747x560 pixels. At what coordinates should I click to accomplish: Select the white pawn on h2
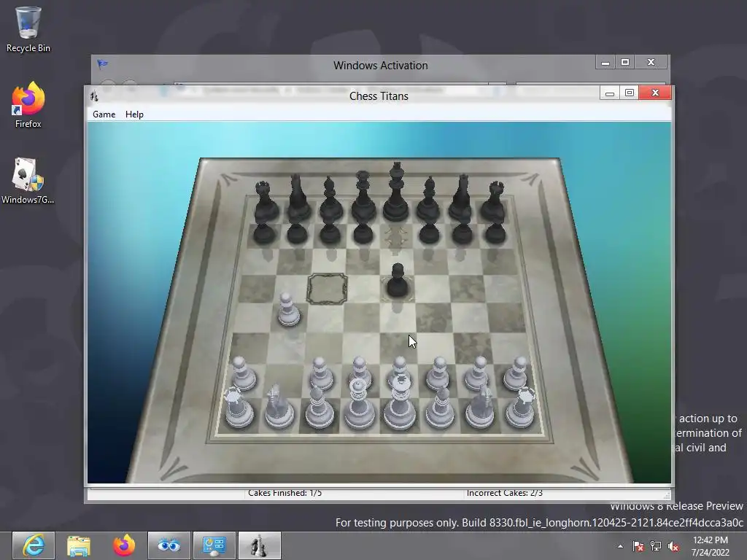coord(516,373)
